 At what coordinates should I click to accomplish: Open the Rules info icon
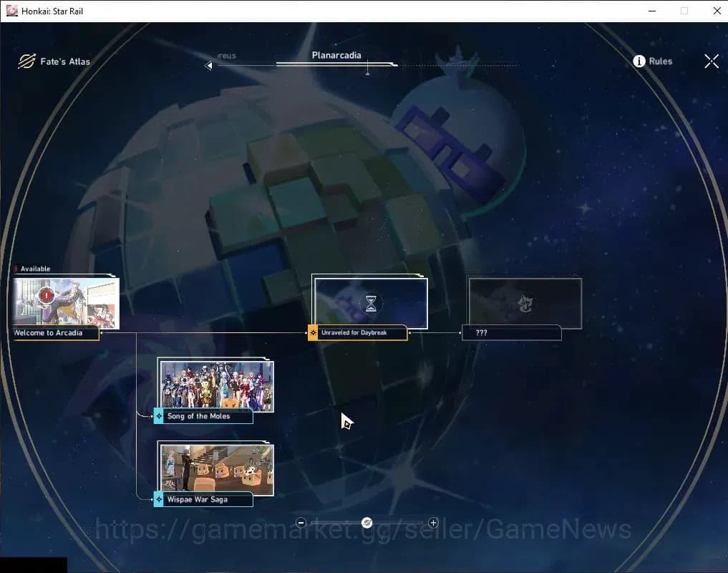639,61
